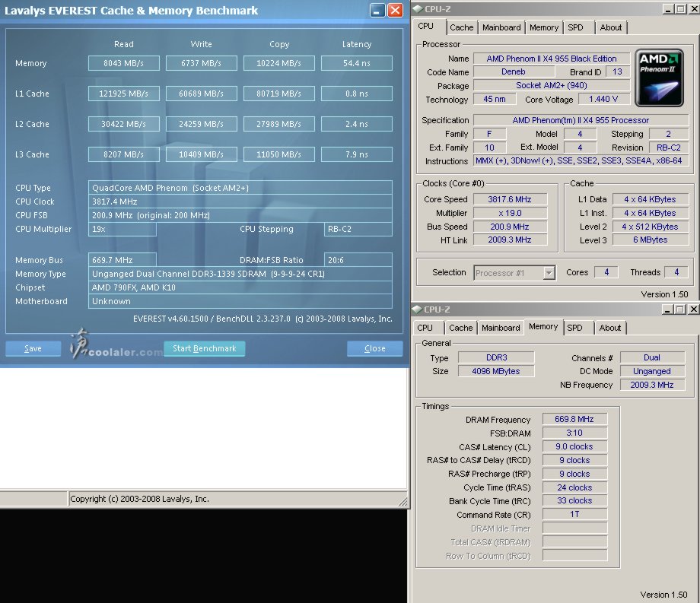Click CPU-Z Name field AMD Phenom II X4 955

pos(552,59)
